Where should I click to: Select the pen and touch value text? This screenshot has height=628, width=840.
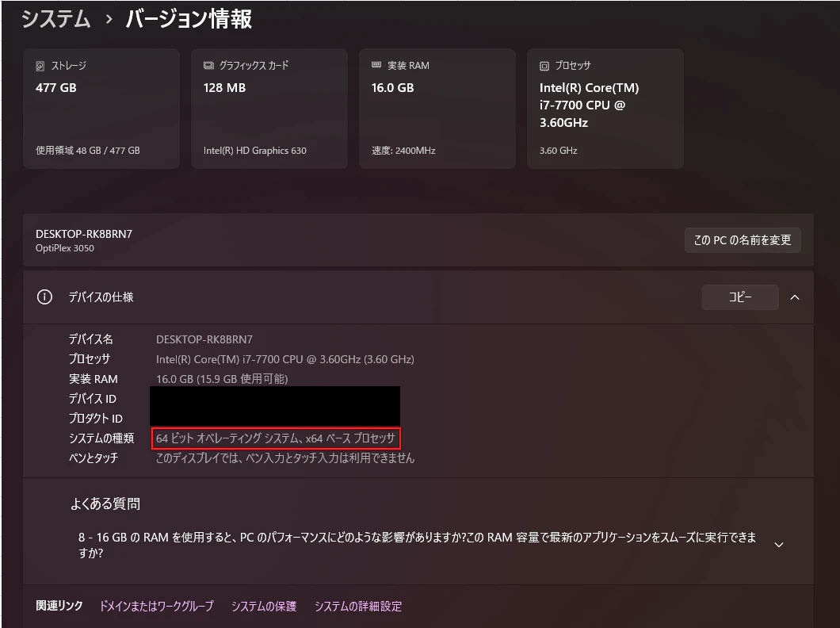285,458
